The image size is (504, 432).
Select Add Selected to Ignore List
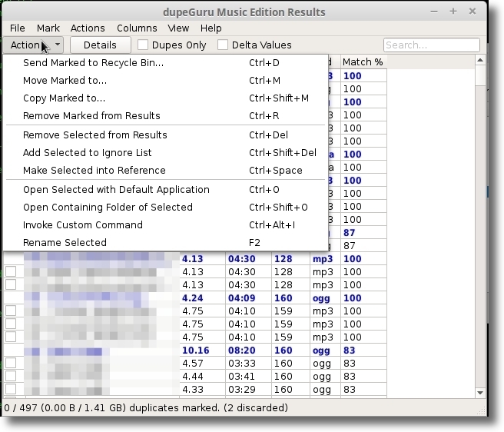165,153
